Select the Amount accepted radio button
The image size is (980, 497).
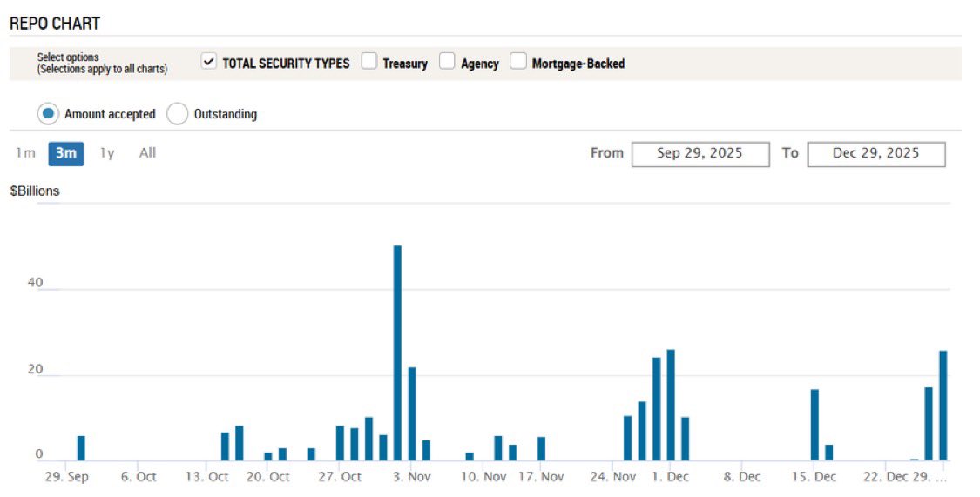48,114
